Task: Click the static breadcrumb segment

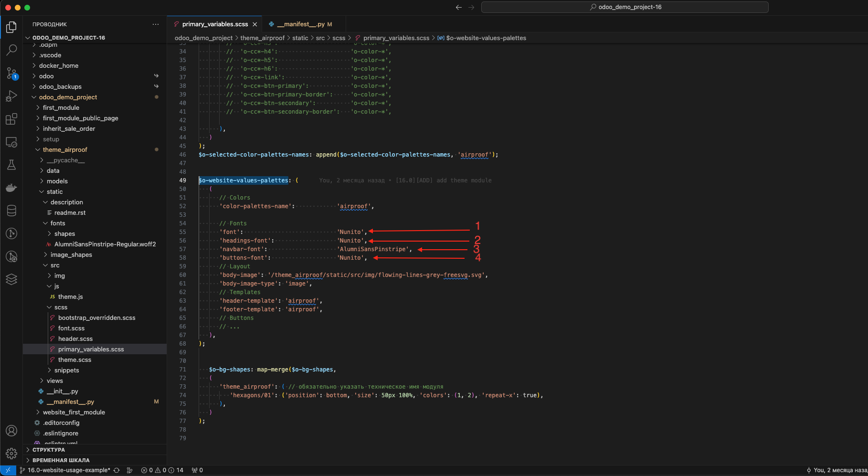Action: pyautogui.click(x=300, y=38)
